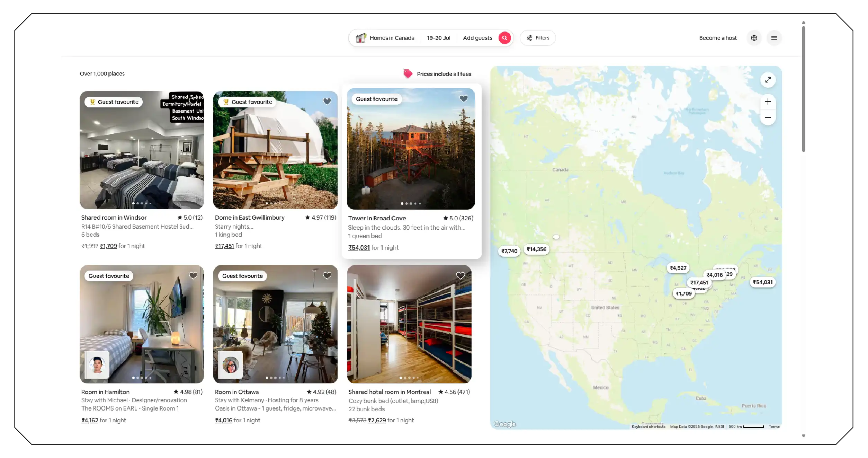Click the red search magnifier button
Viewport: 868px width, 458px height.
point(504,38)
